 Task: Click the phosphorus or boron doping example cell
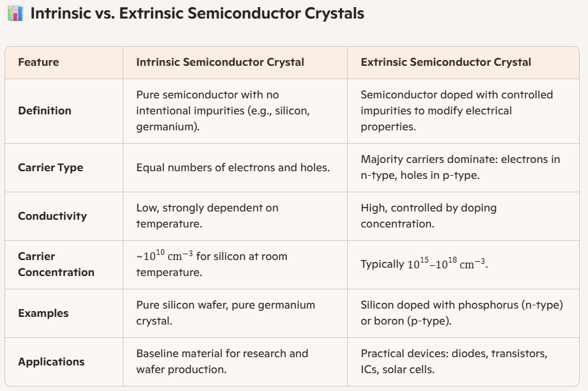pyautogui.click(x=461, y=313)
